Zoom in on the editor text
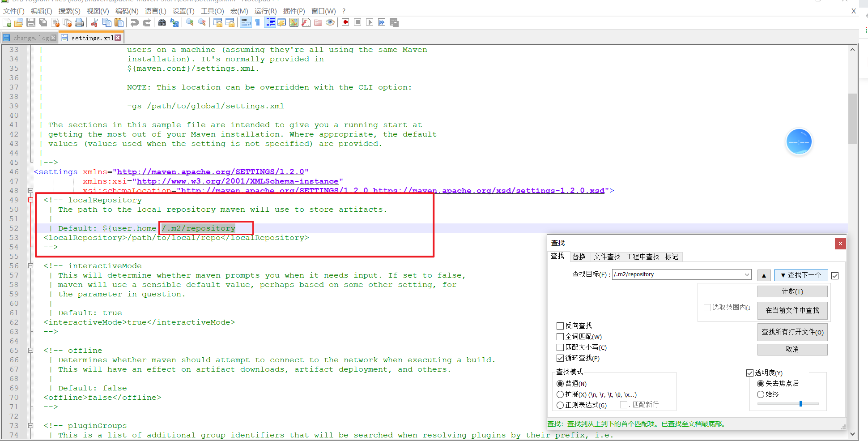 pos(190,22)
